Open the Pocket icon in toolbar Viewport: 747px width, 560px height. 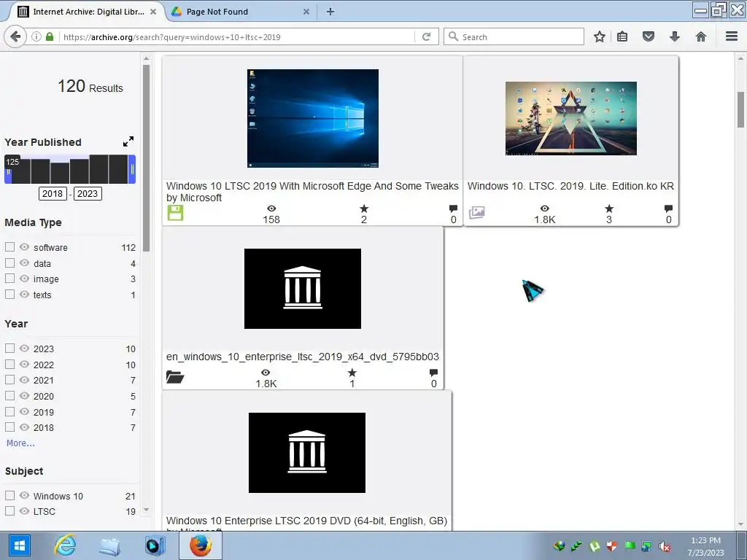[649, 36]
